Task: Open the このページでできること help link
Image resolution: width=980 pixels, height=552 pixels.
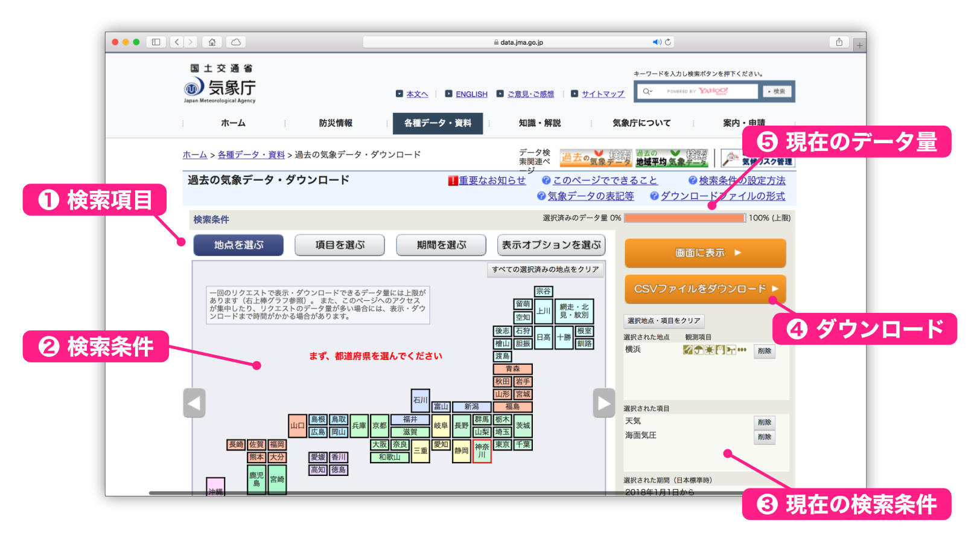Action: 605,181
